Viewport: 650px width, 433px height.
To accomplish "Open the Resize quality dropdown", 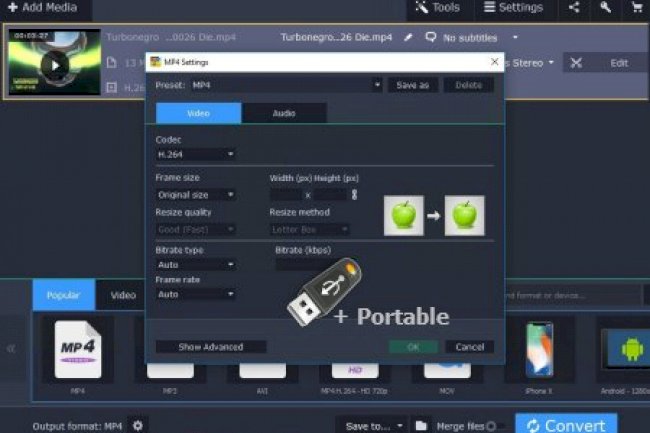I will tap(195, 229).
